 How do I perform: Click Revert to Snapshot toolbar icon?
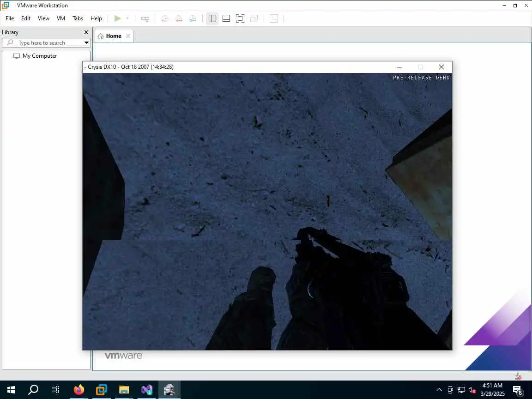(x=179, y=18)
